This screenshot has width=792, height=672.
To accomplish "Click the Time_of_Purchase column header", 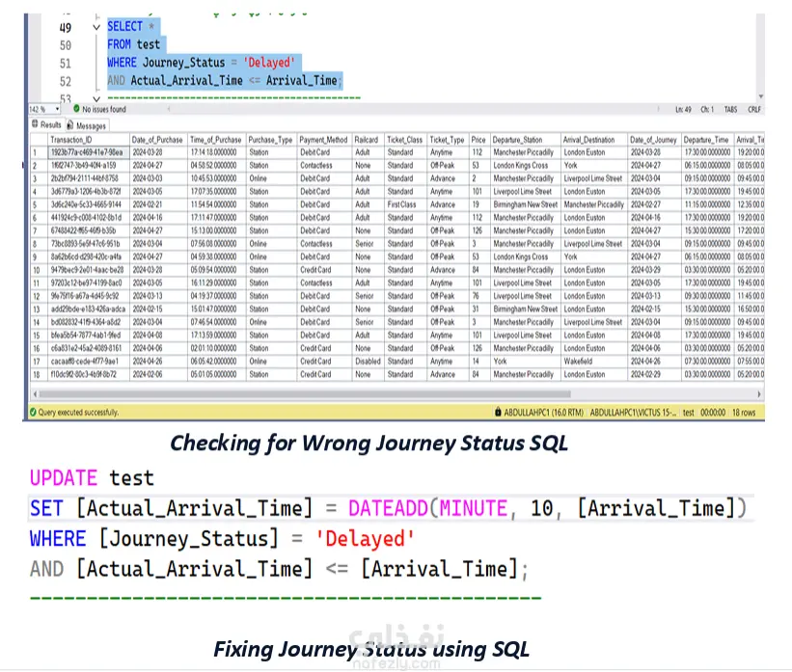I will tap(216, 140).
